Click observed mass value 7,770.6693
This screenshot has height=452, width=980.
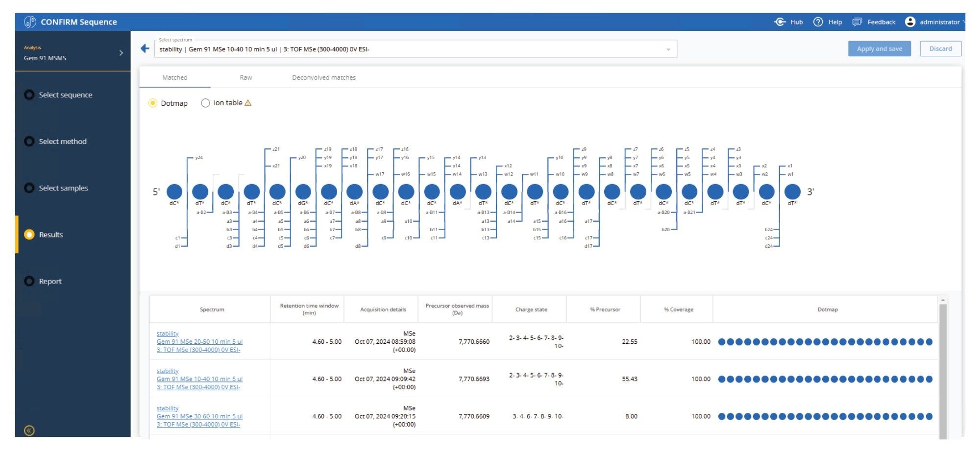(x=474, y=379)
